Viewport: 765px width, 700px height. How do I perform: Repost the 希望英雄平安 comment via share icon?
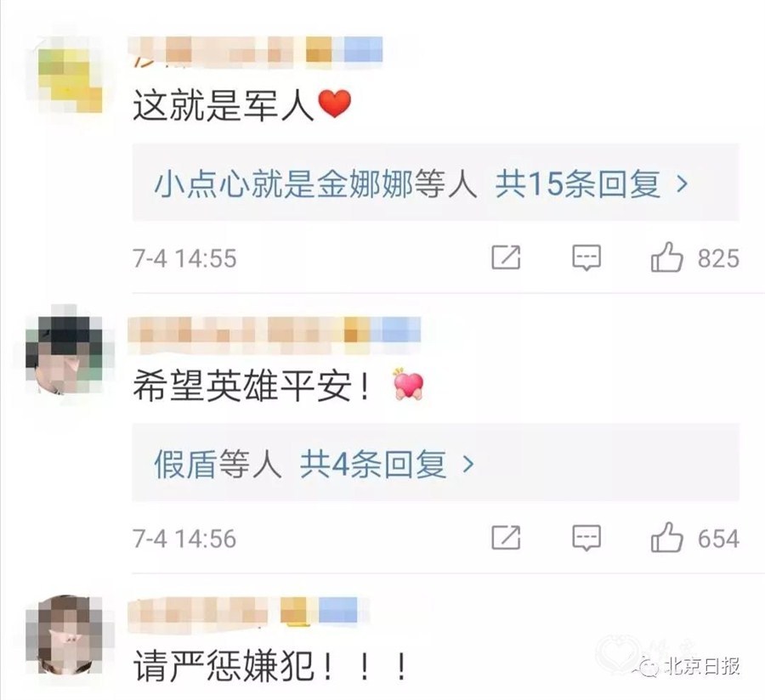tap(506, 537)
